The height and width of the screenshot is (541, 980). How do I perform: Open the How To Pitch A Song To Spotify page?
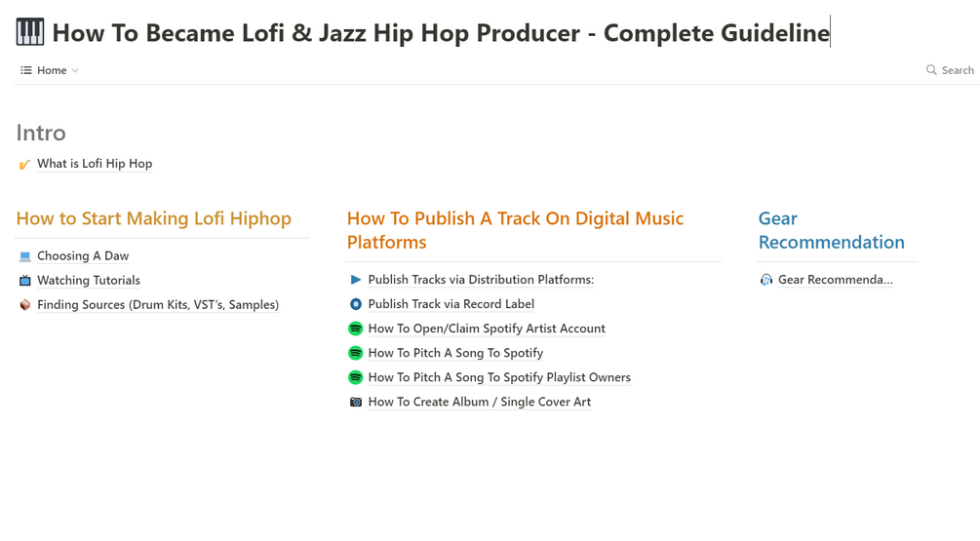point(455,353)
